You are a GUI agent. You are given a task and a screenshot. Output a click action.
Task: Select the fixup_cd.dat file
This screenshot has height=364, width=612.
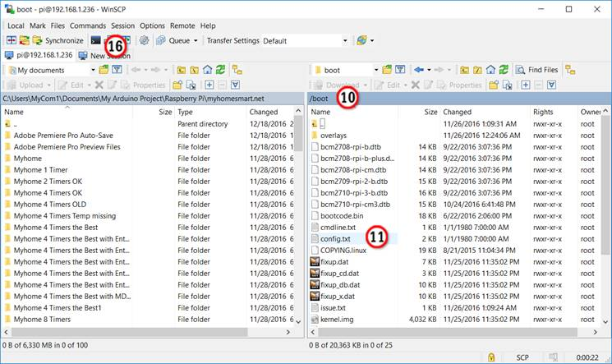339,274
